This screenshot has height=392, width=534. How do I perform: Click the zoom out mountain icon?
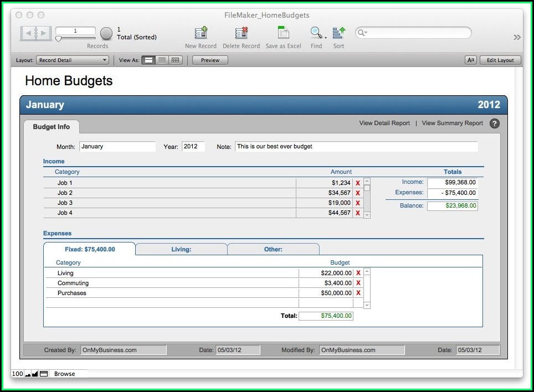point(28,374)
